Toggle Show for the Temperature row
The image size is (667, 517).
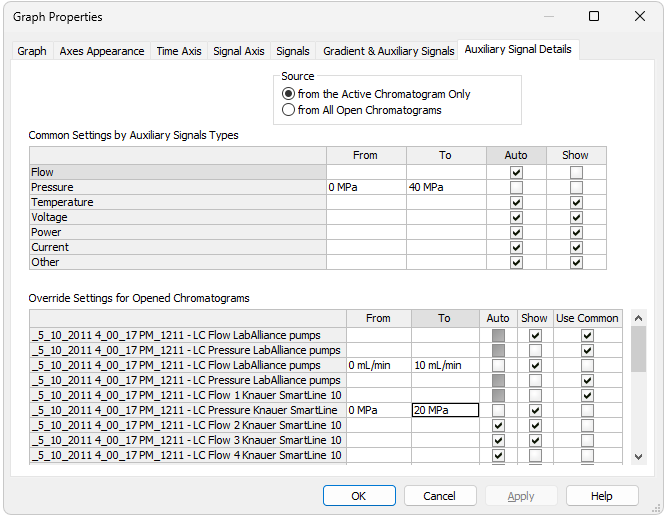[576, 203]
